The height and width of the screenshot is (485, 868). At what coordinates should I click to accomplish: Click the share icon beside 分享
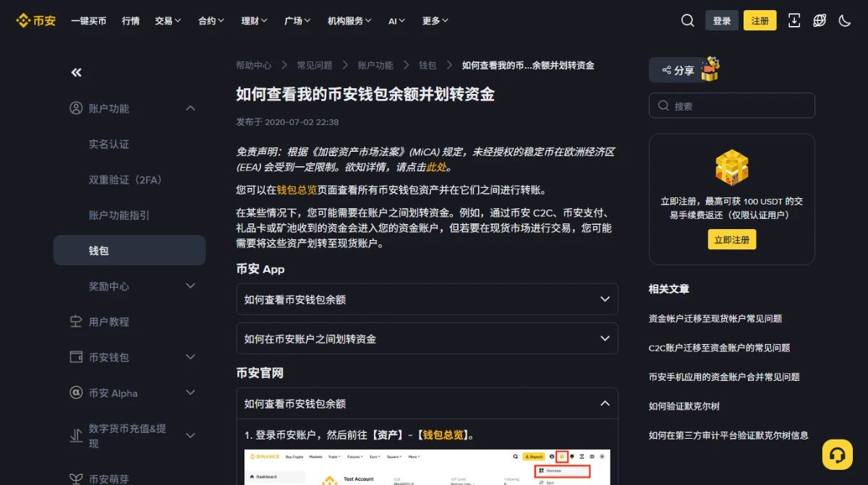[x=665, y=71]
